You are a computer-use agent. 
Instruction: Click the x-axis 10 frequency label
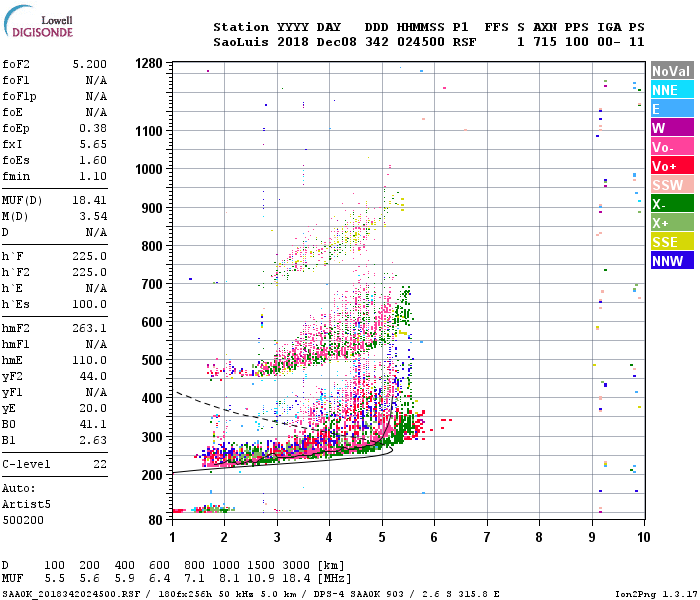[644, 537]
